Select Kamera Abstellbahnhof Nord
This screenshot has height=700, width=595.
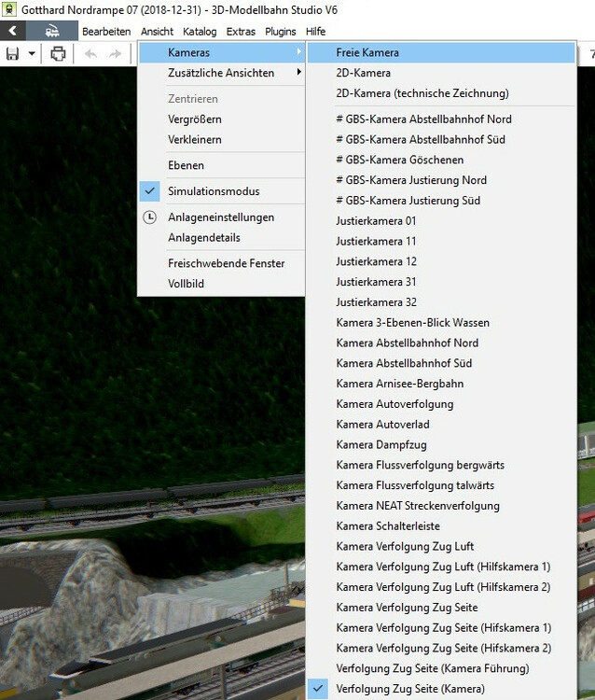[x=441, y=343]
